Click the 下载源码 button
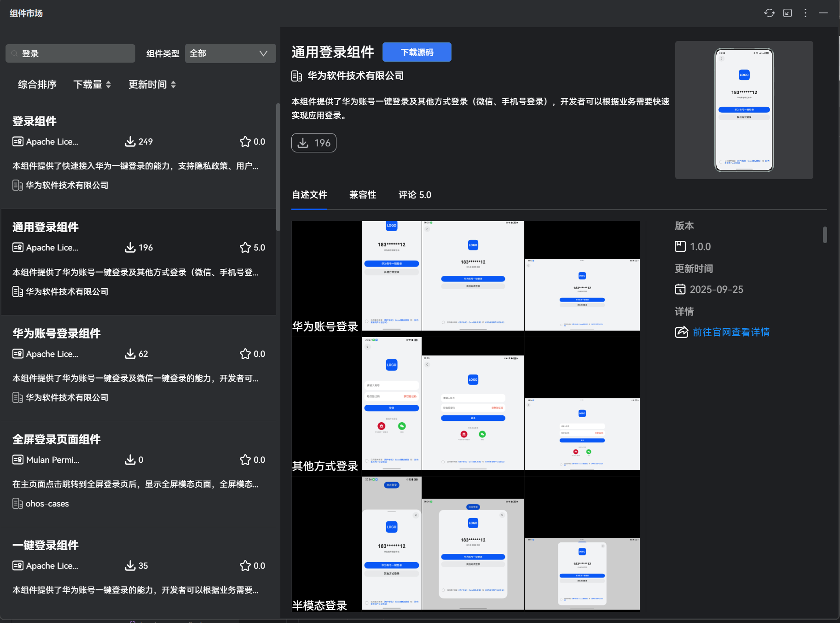This screenshot has height=623, width=840. 417,52
